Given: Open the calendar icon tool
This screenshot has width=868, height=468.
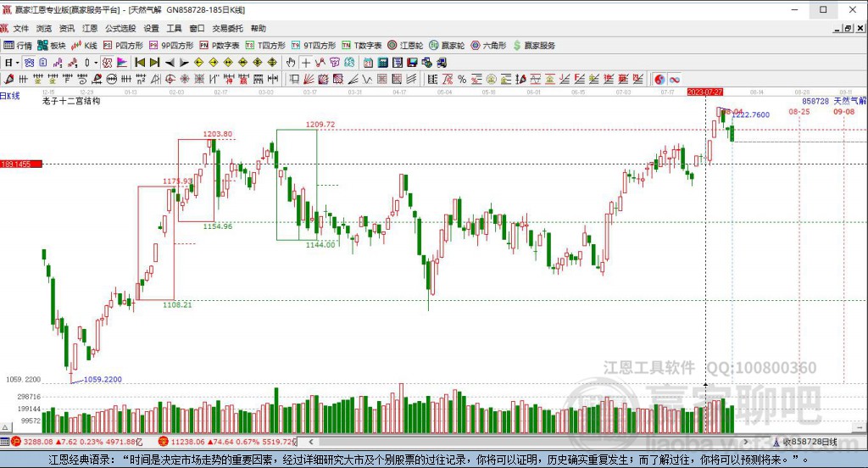Looking at the screenshot, I should (368, 63).
